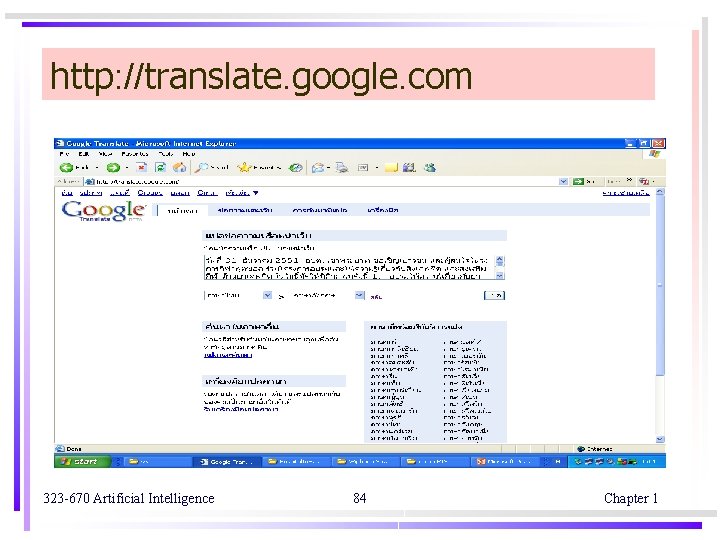Open the Forward button history dropdown arrow
The image size is (720, 540).
click(127, 168)
